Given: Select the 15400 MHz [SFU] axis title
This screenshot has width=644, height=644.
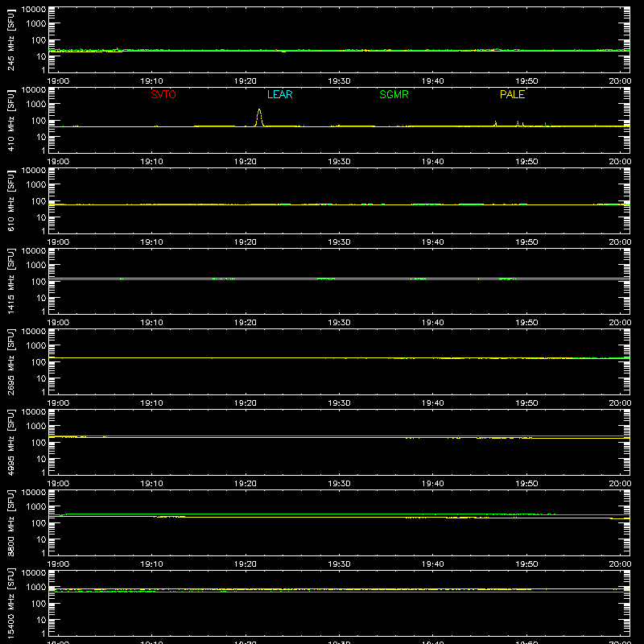Looking at the screenshot, I should 11,603.
